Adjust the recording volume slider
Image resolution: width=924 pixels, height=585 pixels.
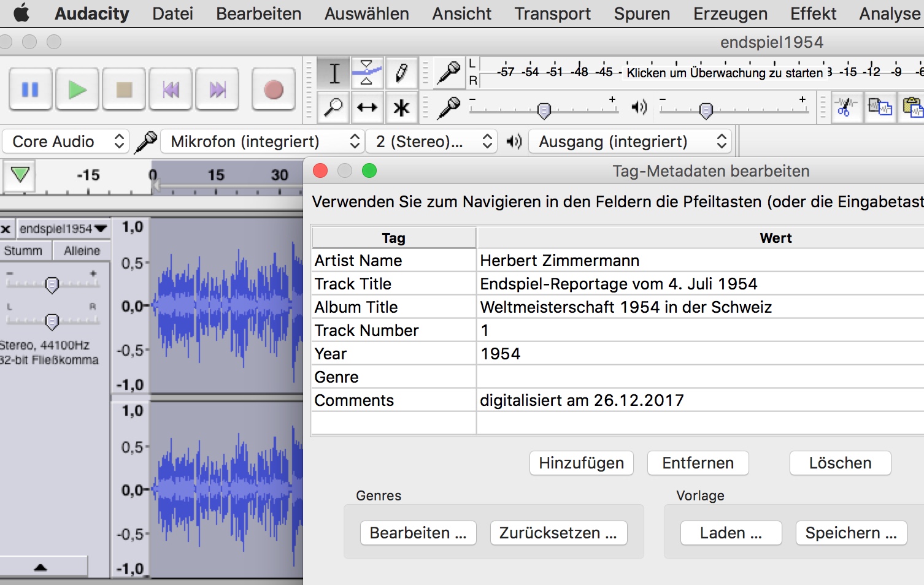[544, 110]
